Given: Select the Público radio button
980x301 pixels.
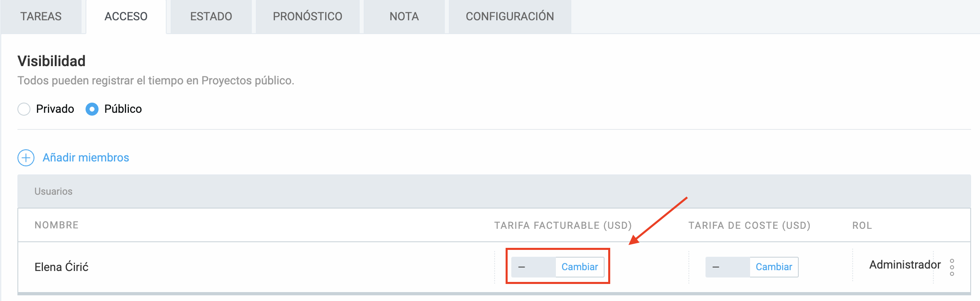Looking at the screenshot, I should [x=92, y=109].
